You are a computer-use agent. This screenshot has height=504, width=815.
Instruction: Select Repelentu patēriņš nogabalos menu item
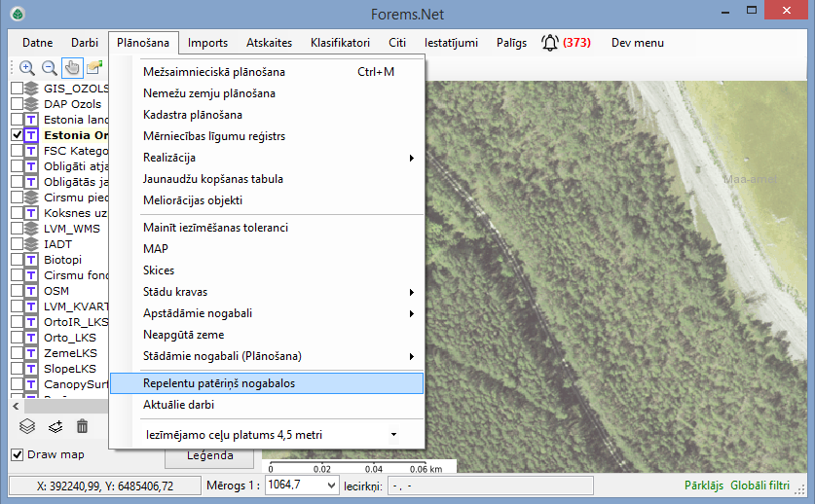point(267,383)
